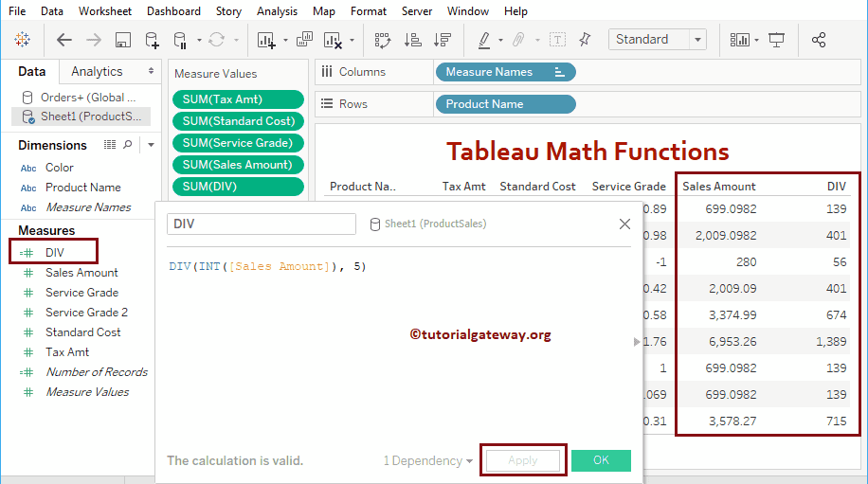
Task: Open the Dashboard menu
Action: tap(173, 11)
